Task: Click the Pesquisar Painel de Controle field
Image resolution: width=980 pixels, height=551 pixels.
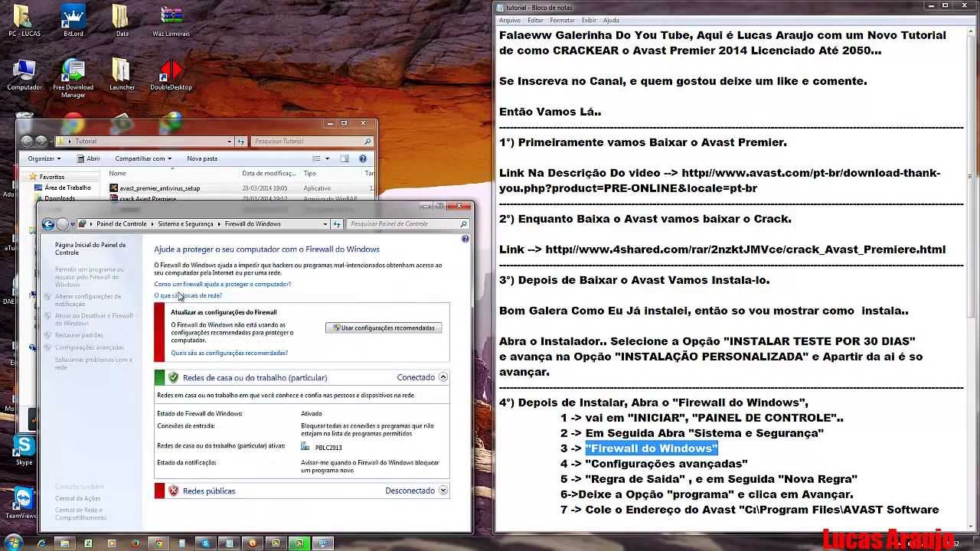Action: point(407,224)
